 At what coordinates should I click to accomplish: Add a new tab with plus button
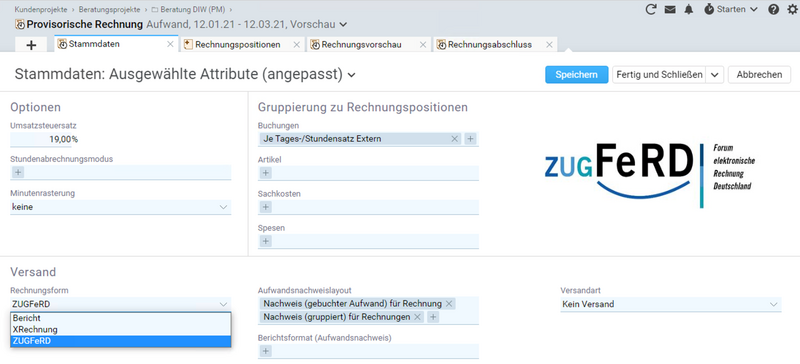31,45
